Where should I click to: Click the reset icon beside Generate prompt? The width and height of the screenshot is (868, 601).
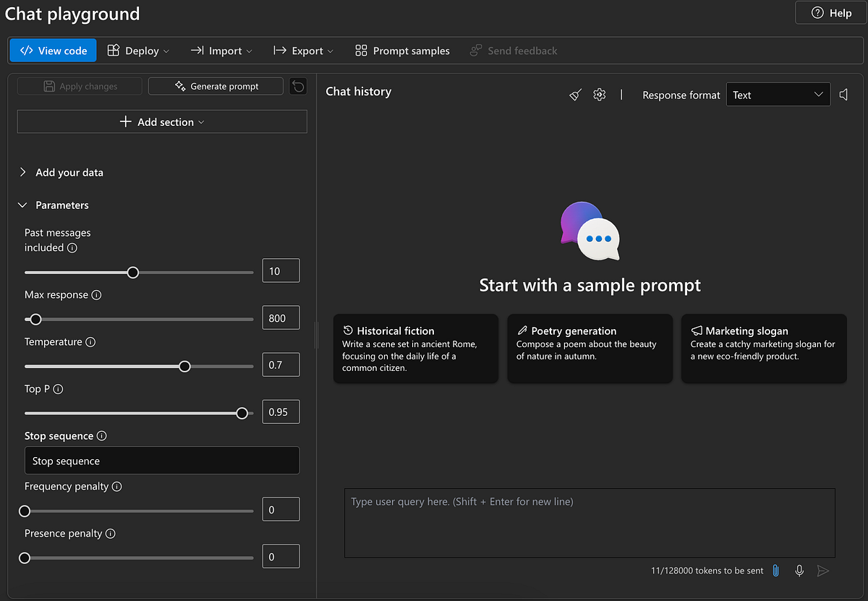[x=297, y=85]
